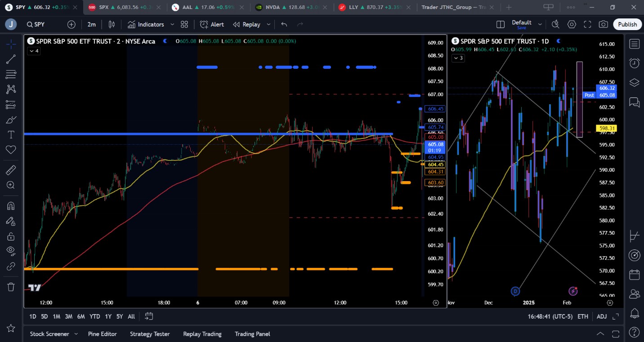
Task: Open the help center question icon
Action: click(x=635, y=333)
